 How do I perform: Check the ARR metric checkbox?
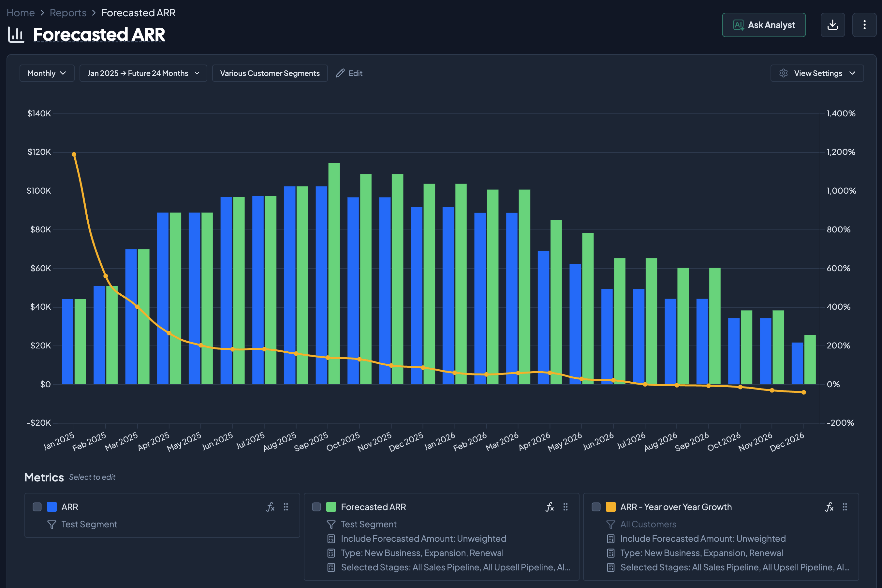tap(37, 507)
